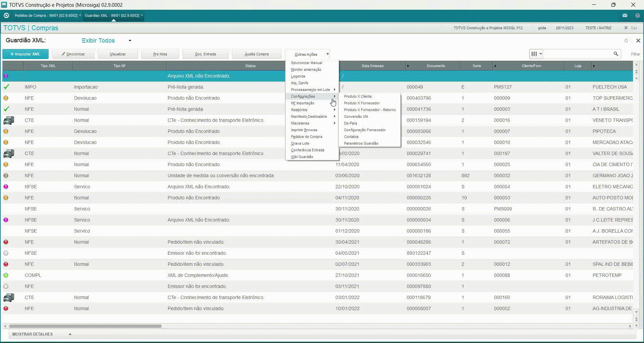
Task: Expand the Miscelanea submenu
Action: (312, 123)
